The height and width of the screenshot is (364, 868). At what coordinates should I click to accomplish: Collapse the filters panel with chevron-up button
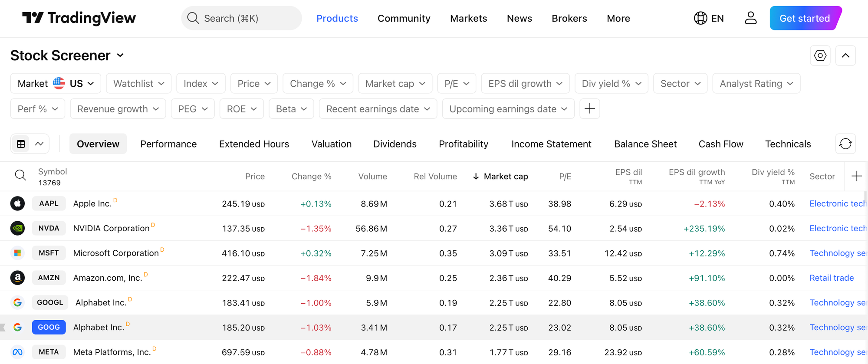coord(845,56)
